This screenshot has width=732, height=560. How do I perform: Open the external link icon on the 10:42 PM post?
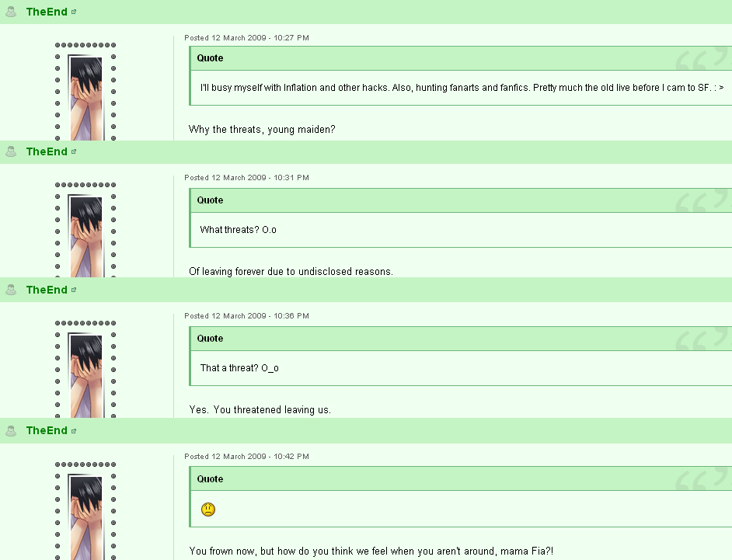(x=74, y=431)
